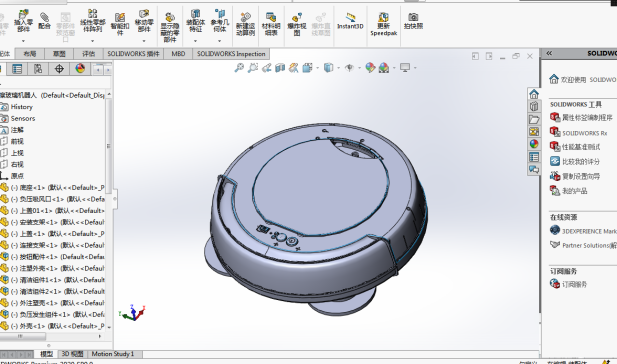617x364 pixels.
Task: Select the 负压吸风口<1> component
Action: click(53, 199)
